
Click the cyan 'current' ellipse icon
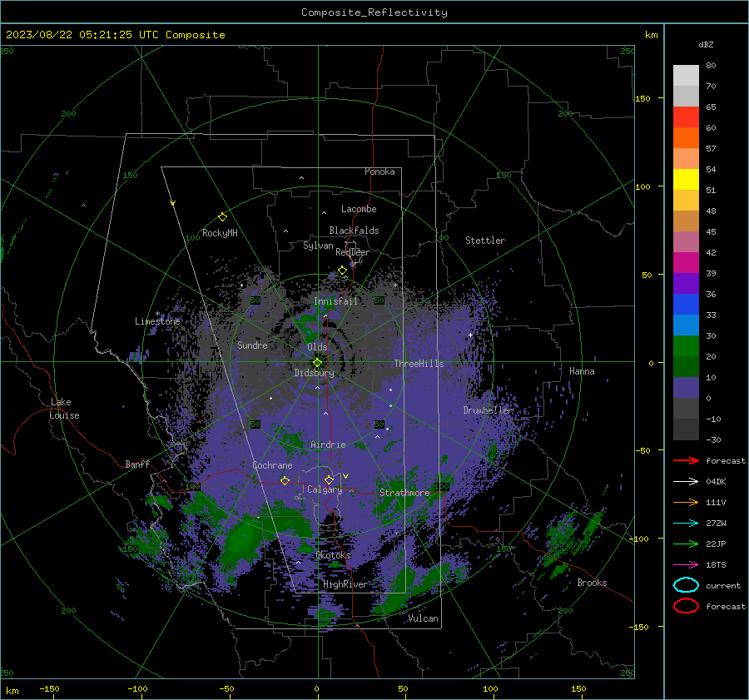click(686, 585)
